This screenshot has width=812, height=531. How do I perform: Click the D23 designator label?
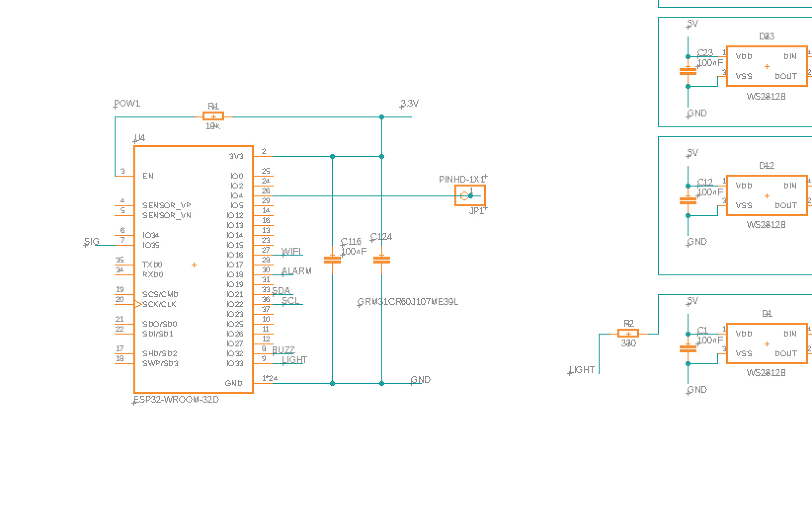[767, 37]
